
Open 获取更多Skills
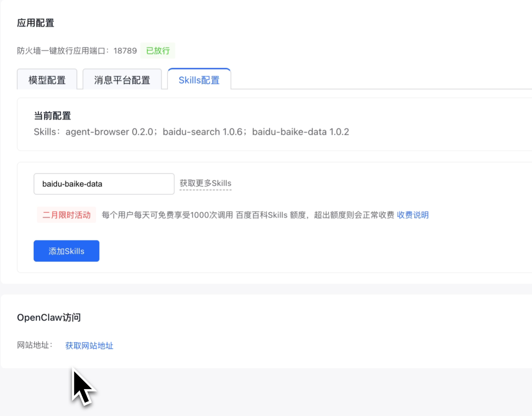click(x=206, y=183)
